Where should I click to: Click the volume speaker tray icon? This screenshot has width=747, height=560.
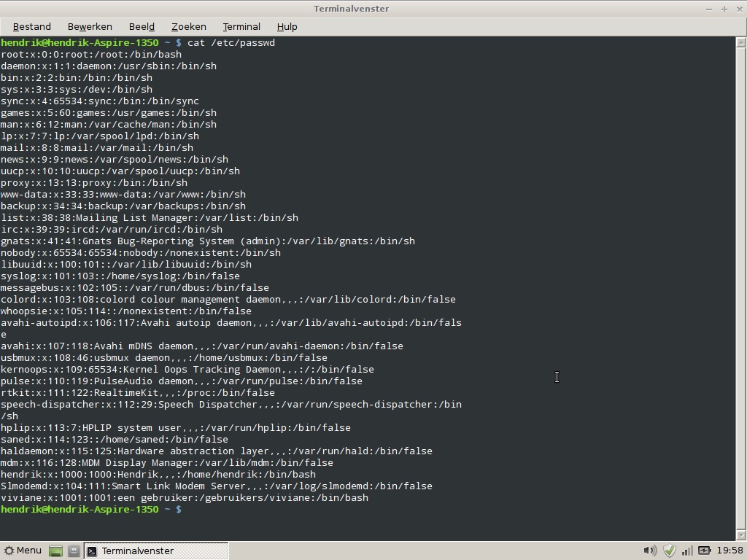point(650,551)
